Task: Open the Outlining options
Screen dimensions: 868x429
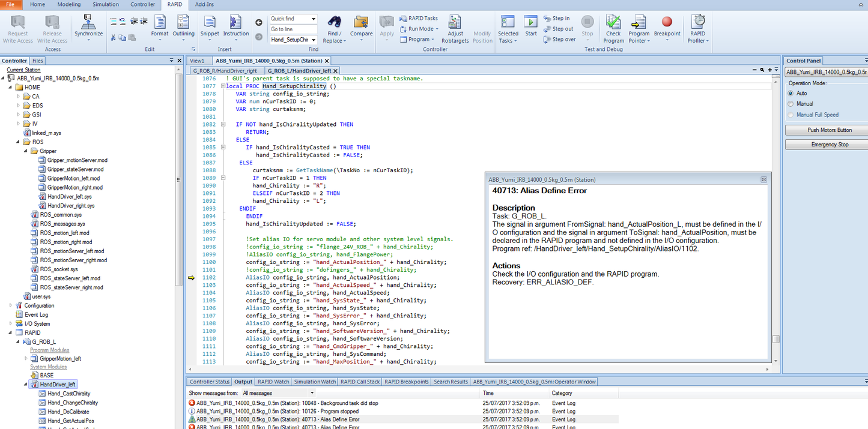Action: point(184,28)
